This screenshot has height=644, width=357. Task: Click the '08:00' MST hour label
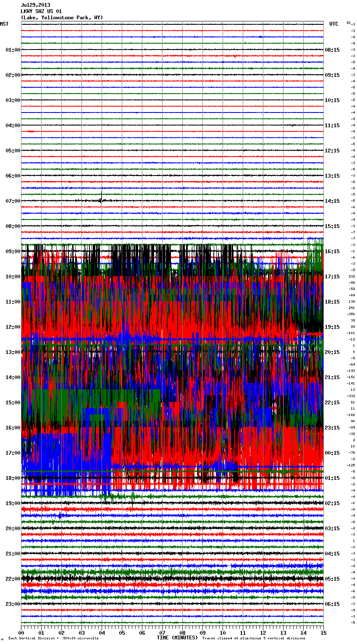point(13,226)
